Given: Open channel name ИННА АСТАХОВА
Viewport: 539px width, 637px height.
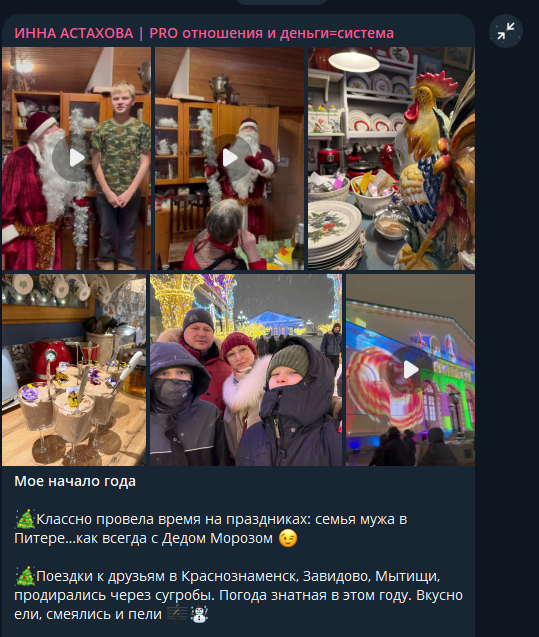Looking at the screenshot, I should coord(74,33).
